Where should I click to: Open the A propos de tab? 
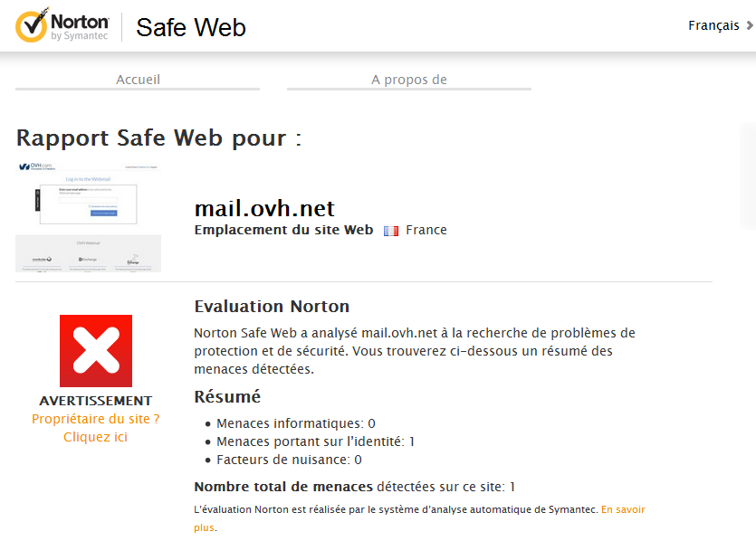tap(409, 80)
